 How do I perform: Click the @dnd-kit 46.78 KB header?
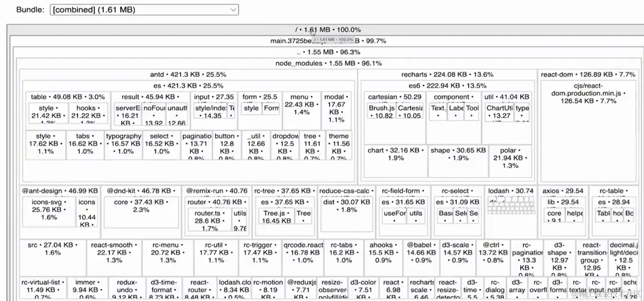tap(141, 191)
